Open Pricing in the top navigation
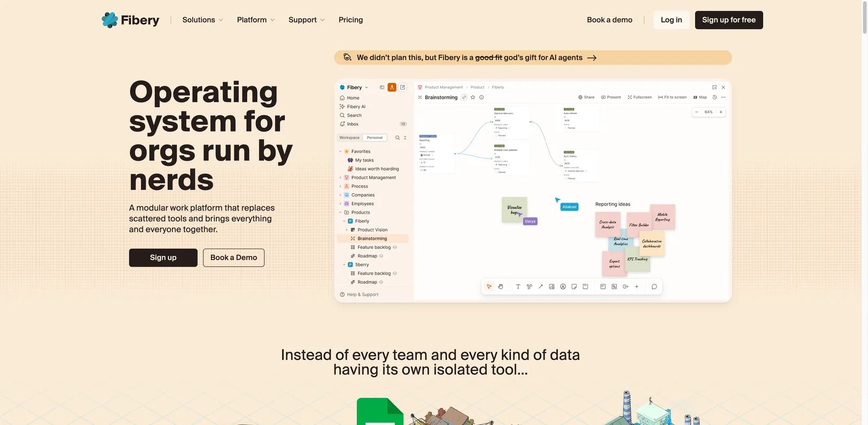The image size is (868, 425). coord(350,20)
